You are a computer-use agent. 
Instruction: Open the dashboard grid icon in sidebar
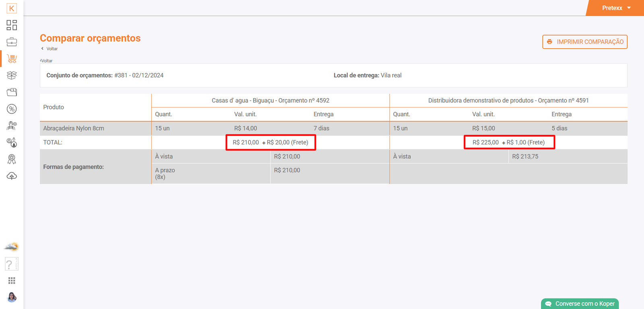(x=12, y=25)
